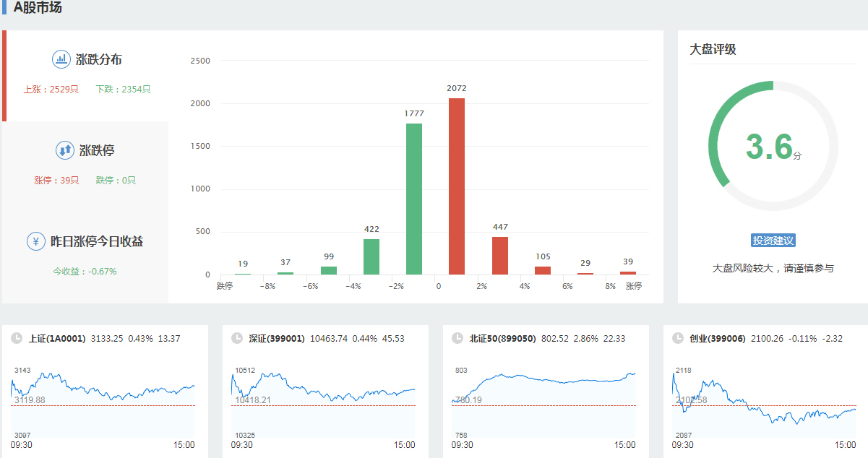Open the 北证50(899050) index title
Screen dimensions: 868x458
[502, 338]
